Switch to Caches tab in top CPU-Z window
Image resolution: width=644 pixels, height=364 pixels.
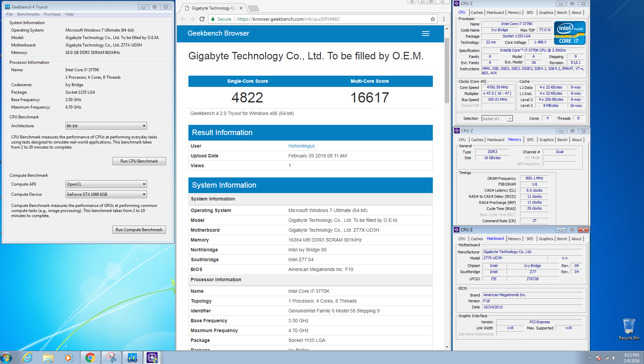coord(477,13)
